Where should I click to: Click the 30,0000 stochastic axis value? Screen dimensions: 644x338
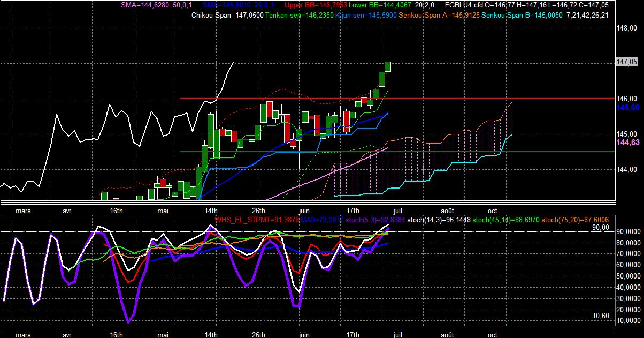click(628, 298)
